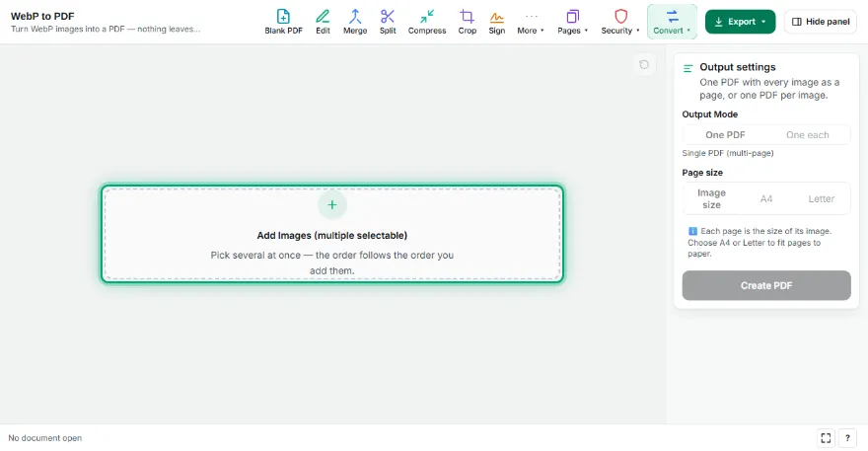Click the Hide panel button
Image resolution: width=868 pixels, height=451 pixels.
(x=821, y=22)
